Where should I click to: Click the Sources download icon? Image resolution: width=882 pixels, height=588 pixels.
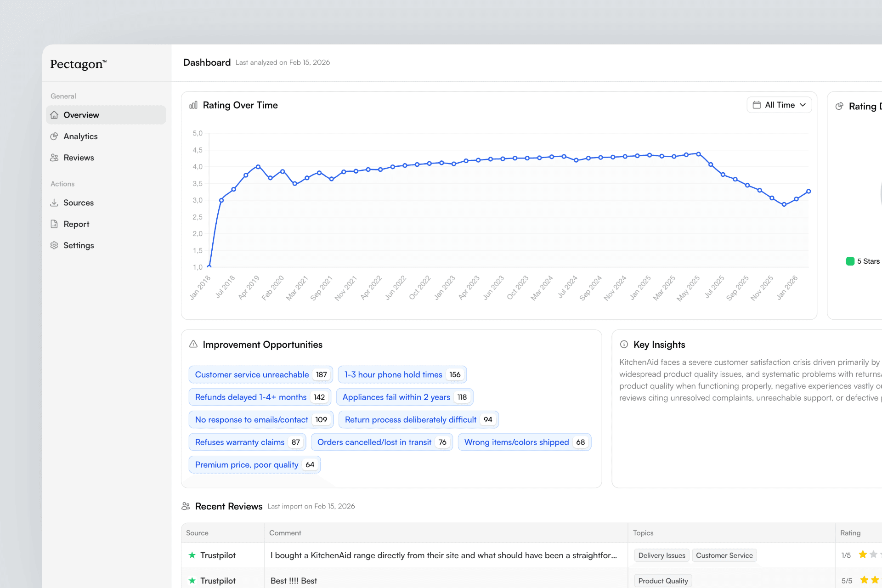point(54,203)
